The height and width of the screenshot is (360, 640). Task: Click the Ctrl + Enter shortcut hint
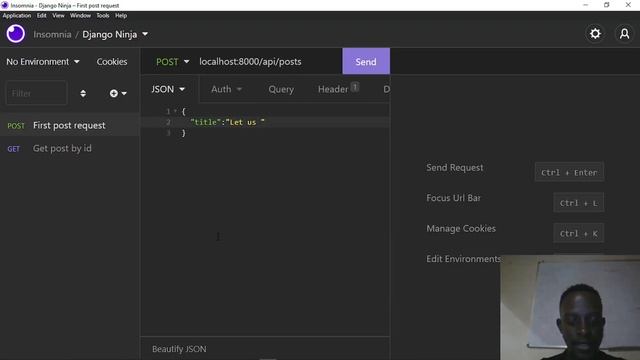pyautogui.click(x=569, y=172)
